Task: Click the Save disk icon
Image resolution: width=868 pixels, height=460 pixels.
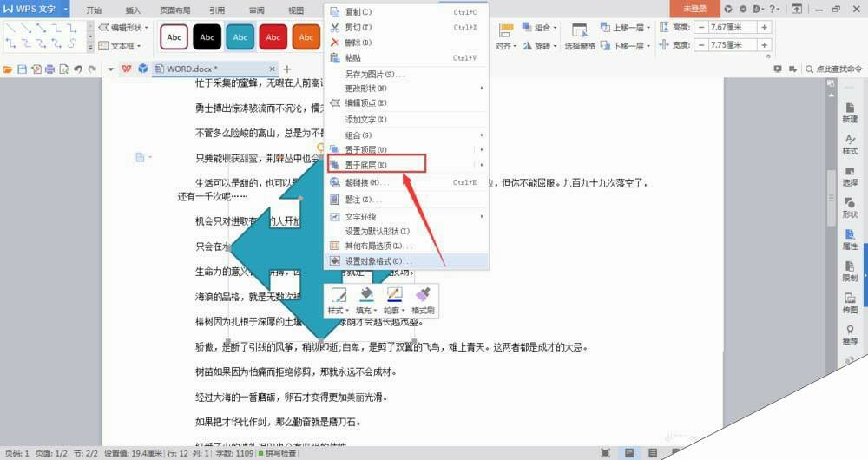Action: coord(23,69)
